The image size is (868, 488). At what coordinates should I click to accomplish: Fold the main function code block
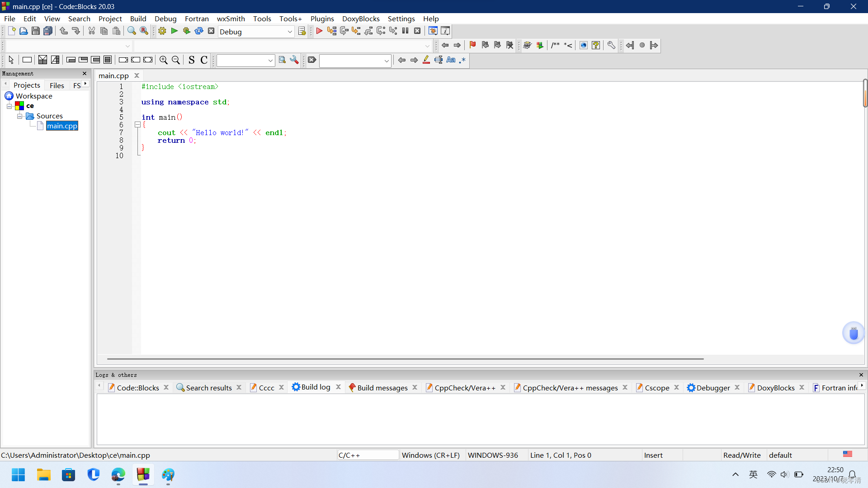tap(137, 125)
